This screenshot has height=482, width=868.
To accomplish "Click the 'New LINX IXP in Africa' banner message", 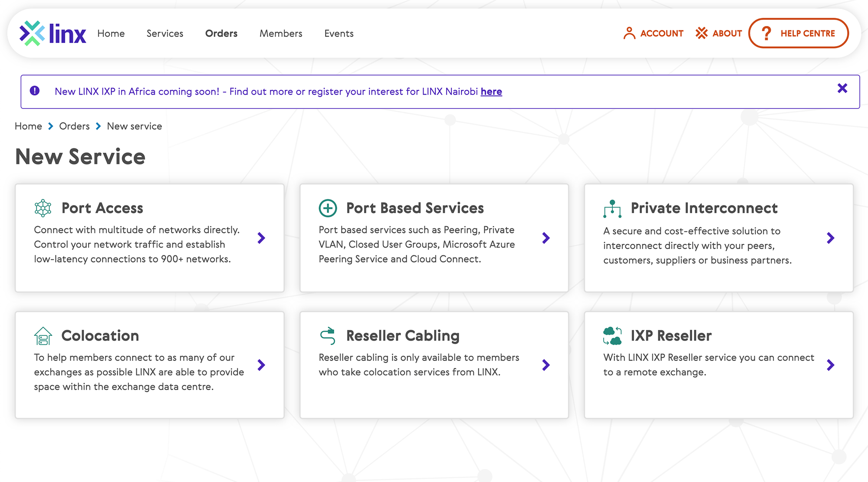I will point(278,92).
